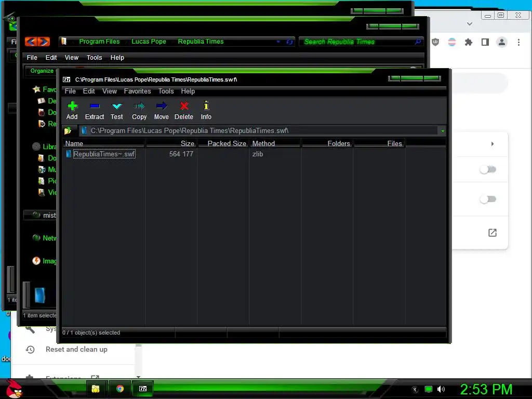The width and height of the screenshot is (532, 399).
Task: Refresh the Explorer address bar
Action: pos(289,42)
